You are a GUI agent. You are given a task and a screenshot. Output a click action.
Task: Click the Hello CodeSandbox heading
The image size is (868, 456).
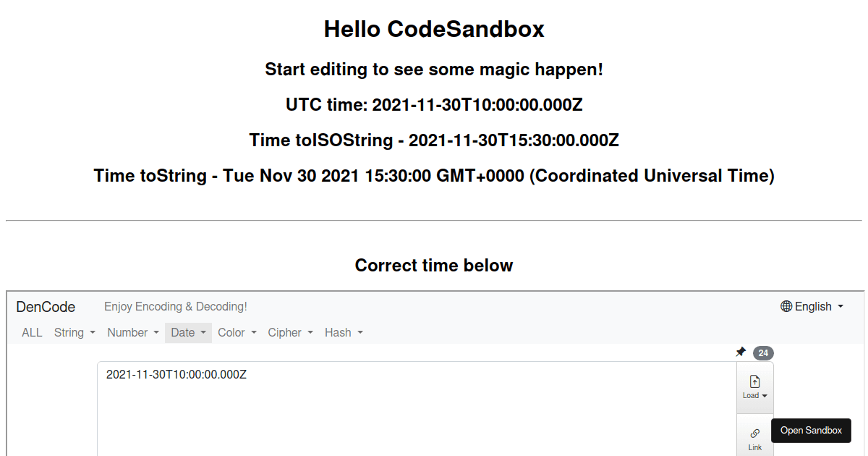[x=434, y=29]
